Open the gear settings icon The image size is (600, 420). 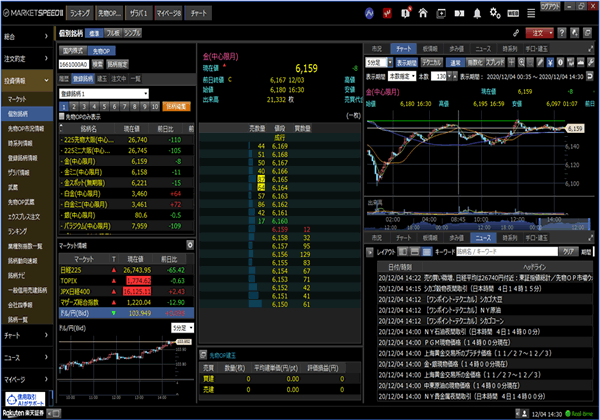pos(495,13)
